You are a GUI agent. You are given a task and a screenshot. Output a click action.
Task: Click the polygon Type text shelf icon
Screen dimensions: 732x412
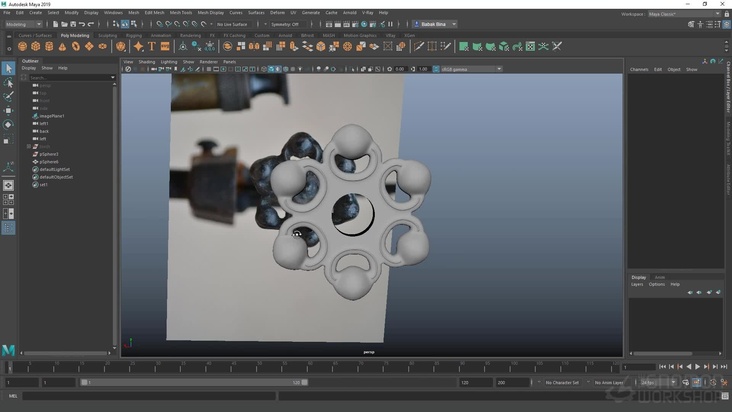(x=152, y=46)
